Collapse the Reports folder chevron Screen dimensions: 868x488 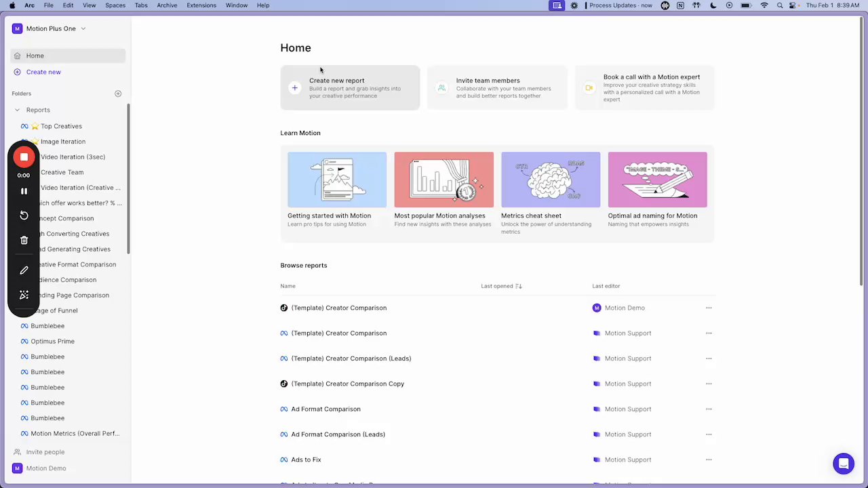point(18,110)
